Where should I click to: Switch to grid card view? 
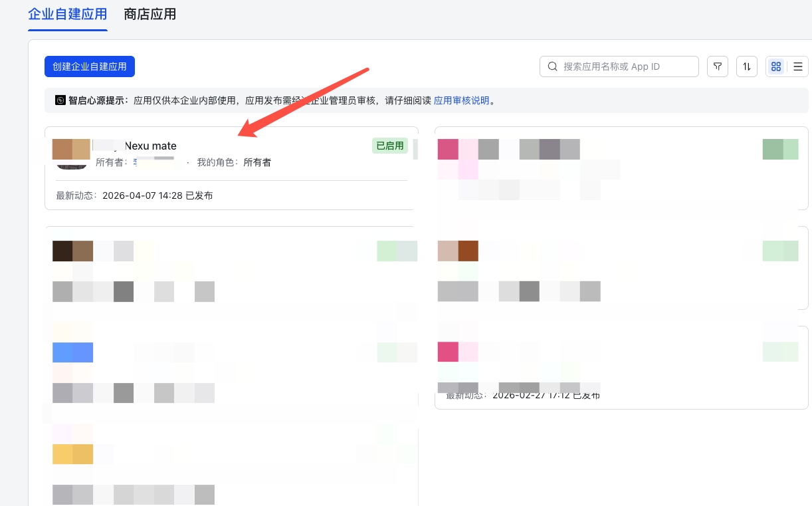776,66
